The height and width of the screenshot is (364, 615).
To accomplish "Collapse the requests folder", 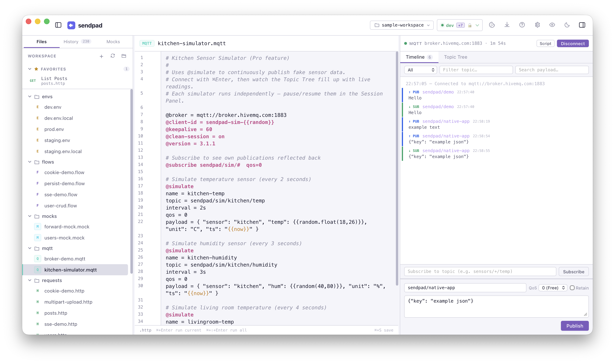I will (30, 280).
